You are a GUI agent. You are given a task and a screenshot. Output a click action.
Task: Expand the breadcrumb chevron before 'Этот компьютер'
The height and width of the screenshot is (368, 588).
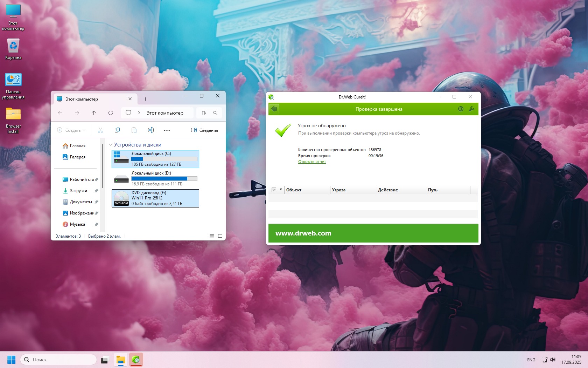point(139,113)
